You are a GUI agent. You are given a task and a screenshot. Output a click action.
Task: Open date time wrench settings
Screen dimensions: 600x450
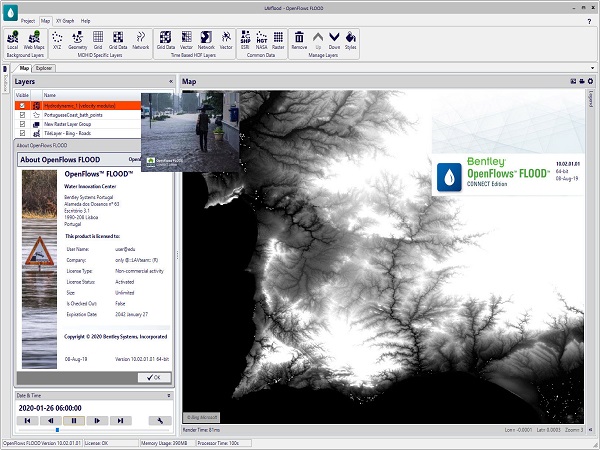point(160,421)
